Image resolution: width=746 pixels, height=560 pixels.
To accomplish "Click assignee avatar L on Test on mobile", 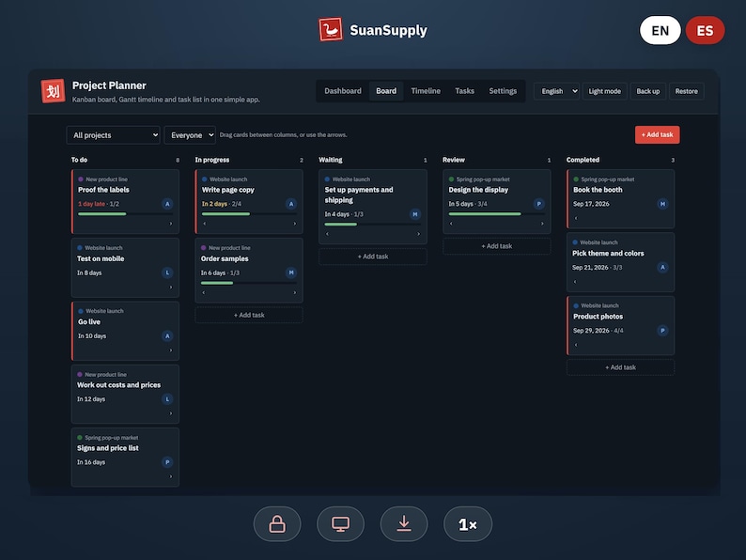I will (167, 272).
